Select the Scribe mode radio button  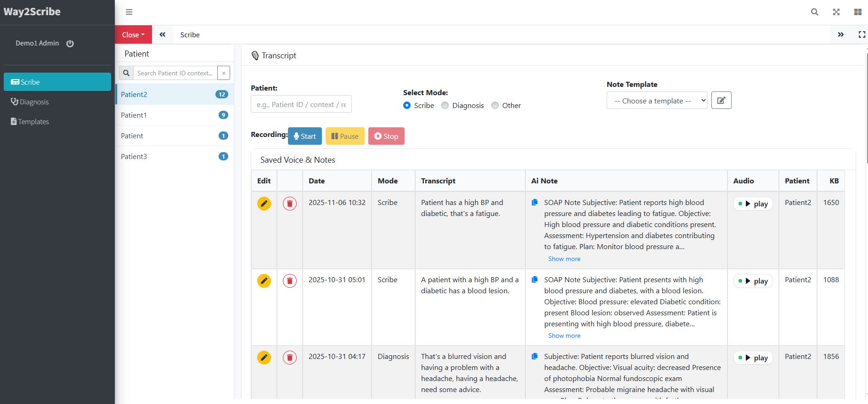pos(407,105)
